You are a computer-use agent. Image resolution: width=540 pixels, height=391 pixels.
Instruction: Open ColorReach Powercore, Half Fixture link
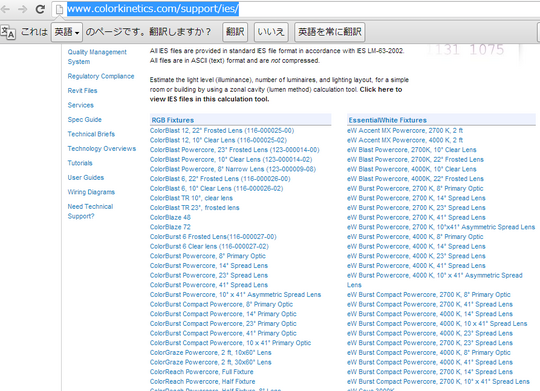tap(202, 381)
